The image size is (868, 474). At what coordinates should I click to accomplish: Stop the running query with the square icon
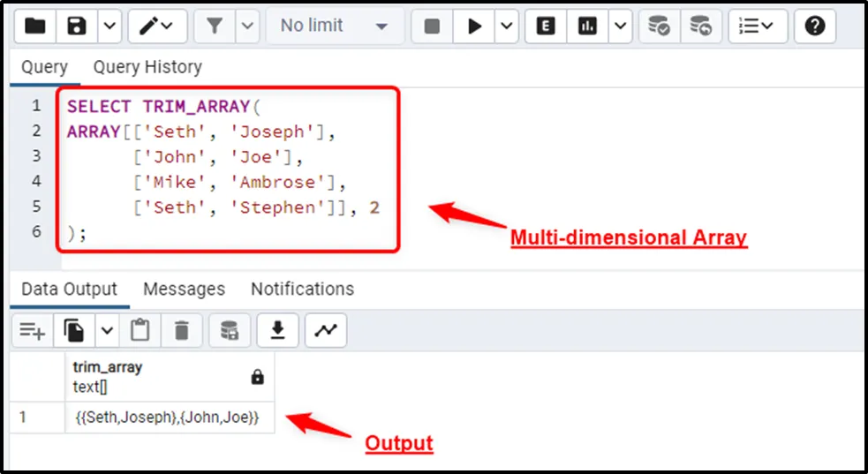coord(432,26)
